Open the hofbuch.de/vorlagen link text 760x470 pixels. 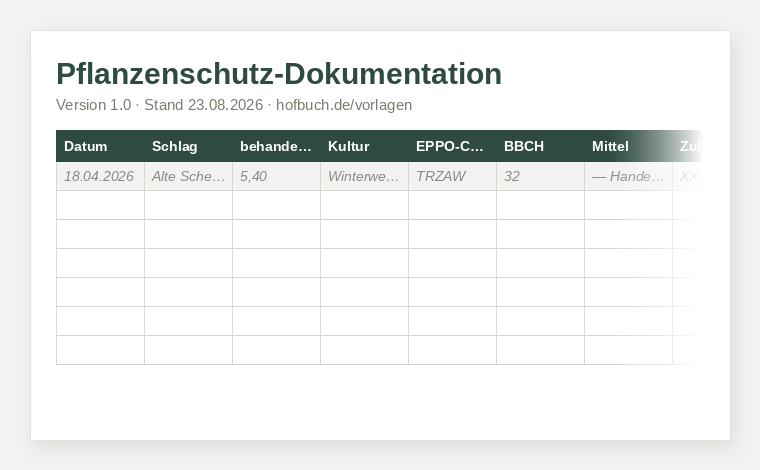click(x=344, y=105)
